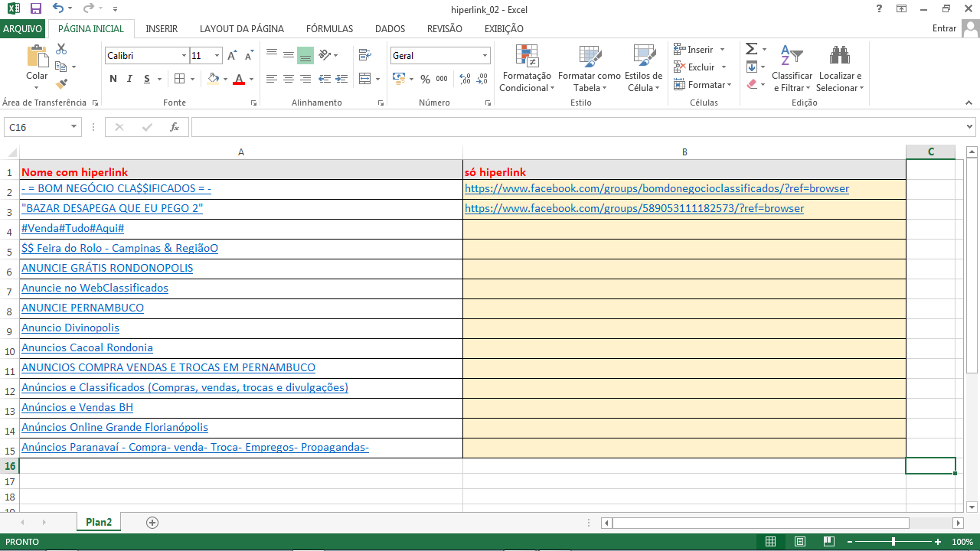Screen dimensions: 980x551
Task: Open Insert Function with the fx icon
Action: [175, 127]
